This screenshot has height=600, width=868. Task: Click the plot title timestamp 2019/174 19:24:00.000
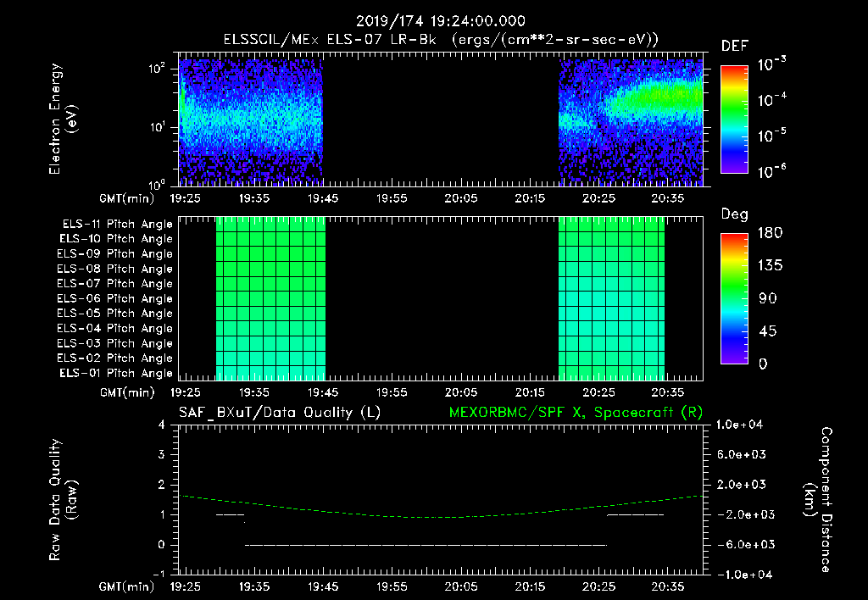point(441,21)
